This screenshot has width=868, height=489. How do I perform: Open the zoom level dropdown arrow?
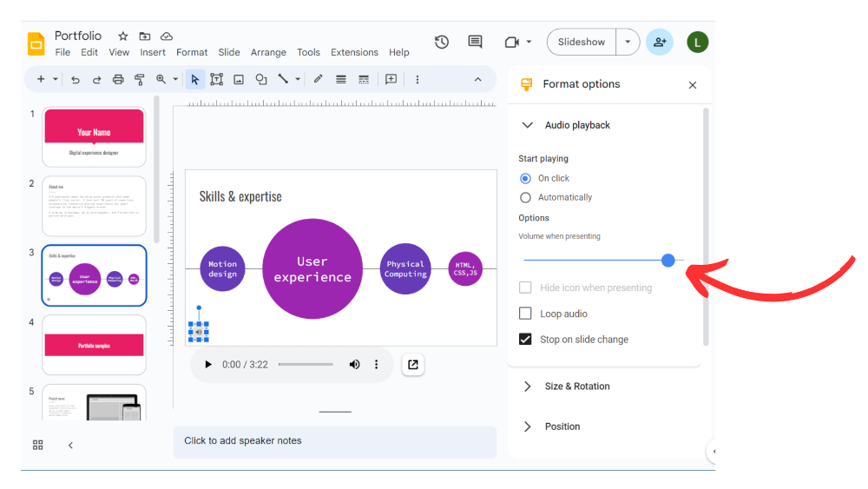click(x=175, y=80)
